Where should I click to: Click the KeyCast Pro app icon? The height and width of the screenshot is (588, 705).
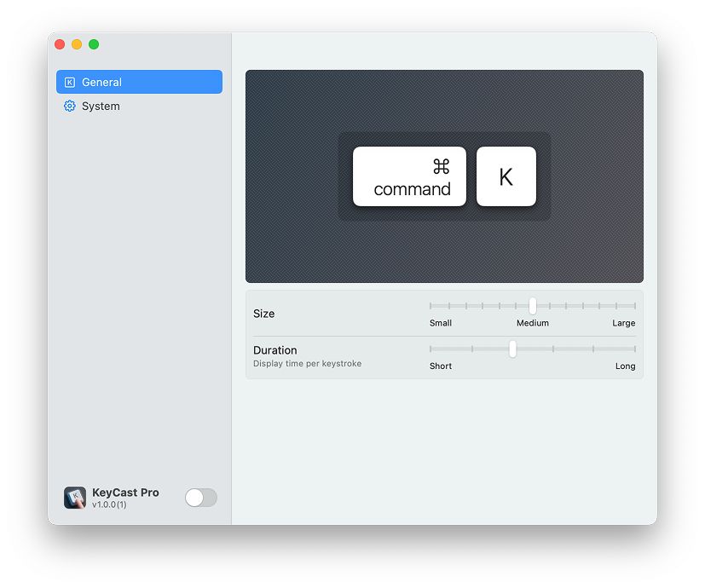[x=75, y=497]
